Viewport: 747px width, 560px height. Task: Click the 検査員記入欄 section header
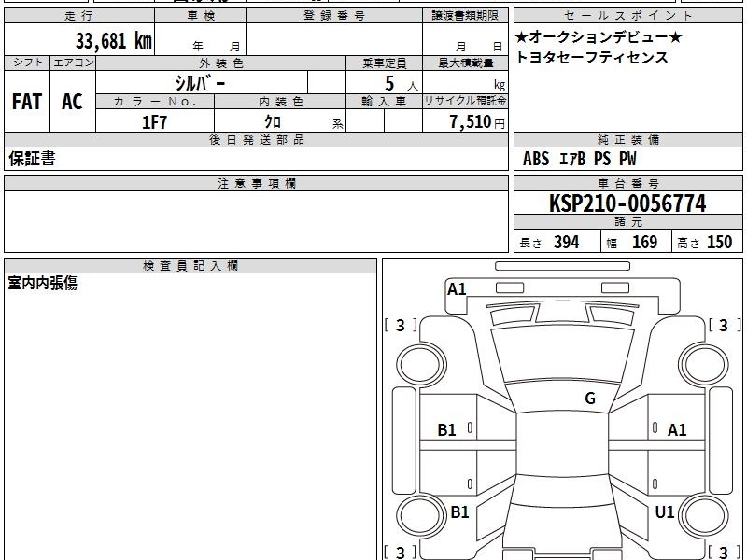coord(190,266)
